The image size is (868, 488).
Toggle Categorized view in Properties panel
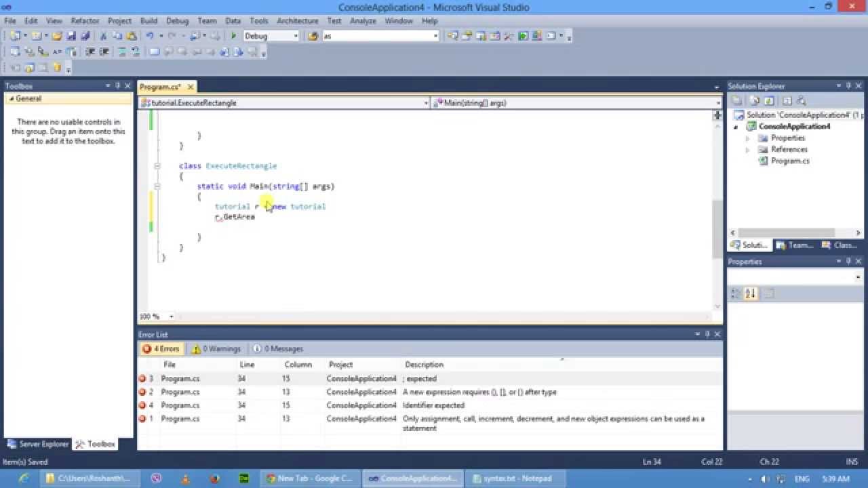736,293
